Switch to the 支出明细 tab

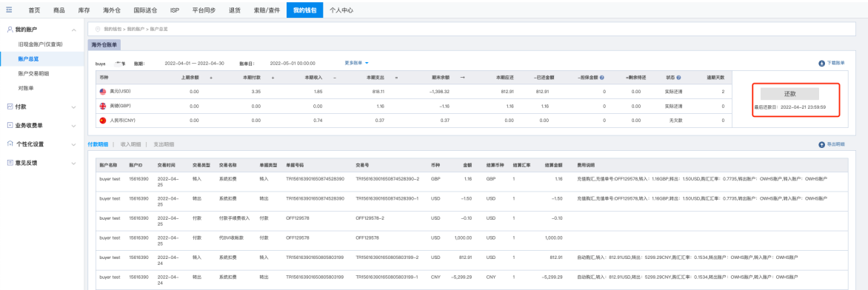click(163, 144)
